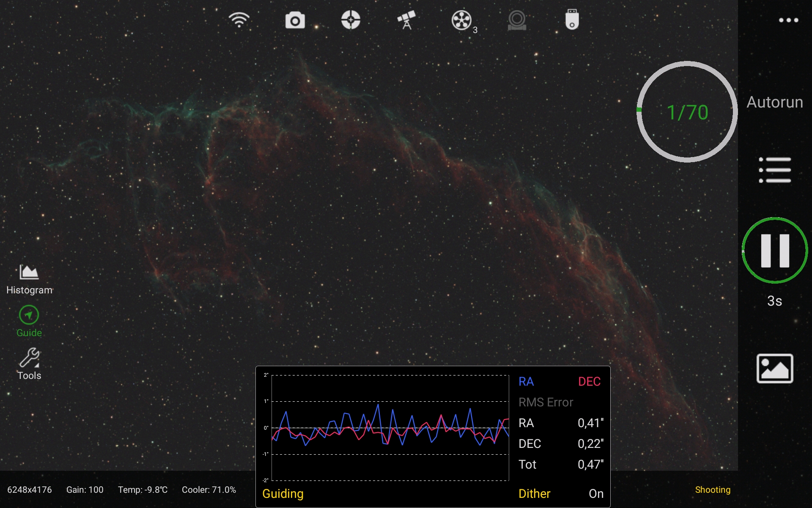812x508 pixels.
Task: Switch the Autorun shooting mode
Action: pos(774,102)
